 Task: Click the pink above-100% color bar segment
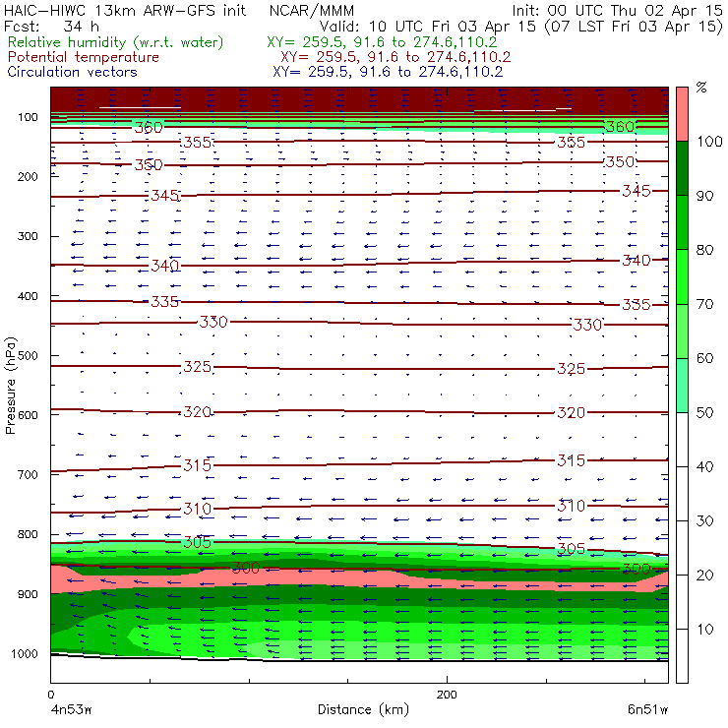(x=682, y=114)
